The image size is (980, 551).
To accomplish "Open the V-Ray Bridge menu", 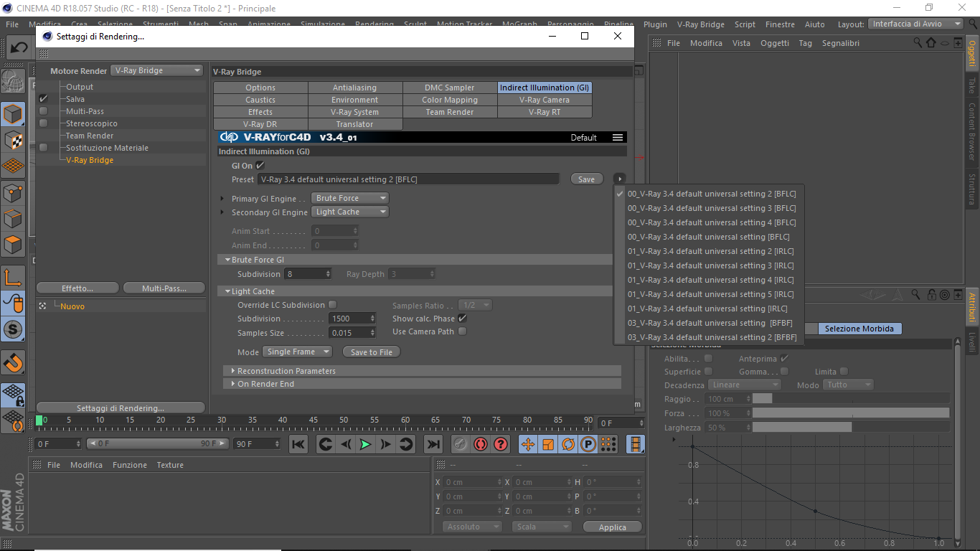I will pyautogui.click(x=700, y=24).
